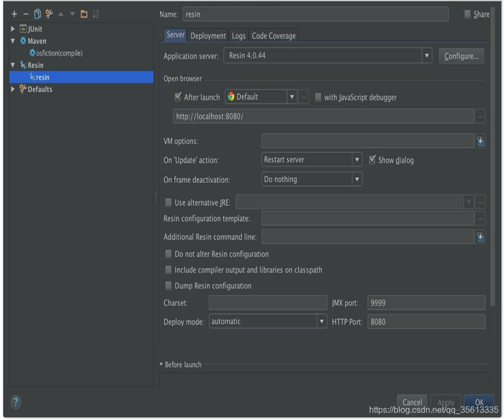The height and width of the screenshot is (420, 504).
Task: Open browser settings ellipsis next to Default
Action: pyautogui.click(x=303, y=97)
